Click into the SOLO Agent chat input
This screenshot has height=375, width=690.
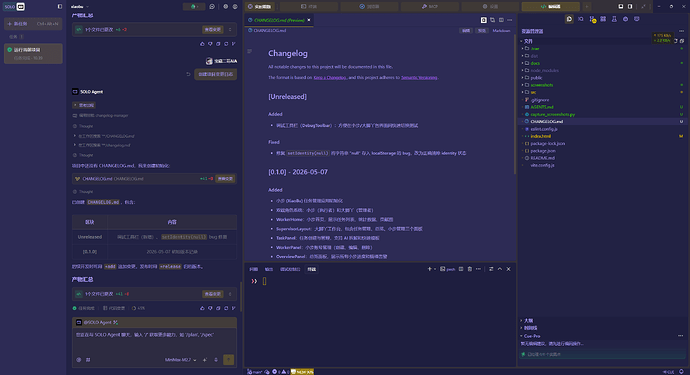pyautogui.click(x=154, y=342)
